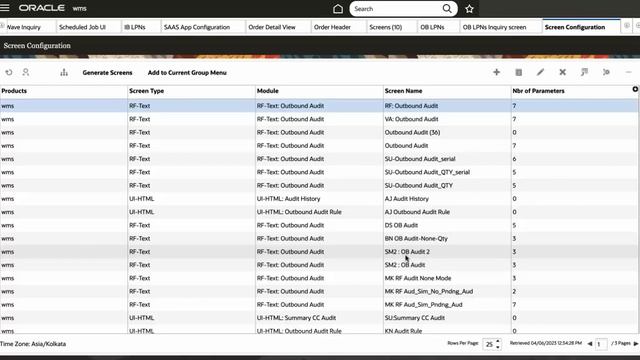
Task: Open SAAS App Configuration tab
Action: click(x=197, y=27)
